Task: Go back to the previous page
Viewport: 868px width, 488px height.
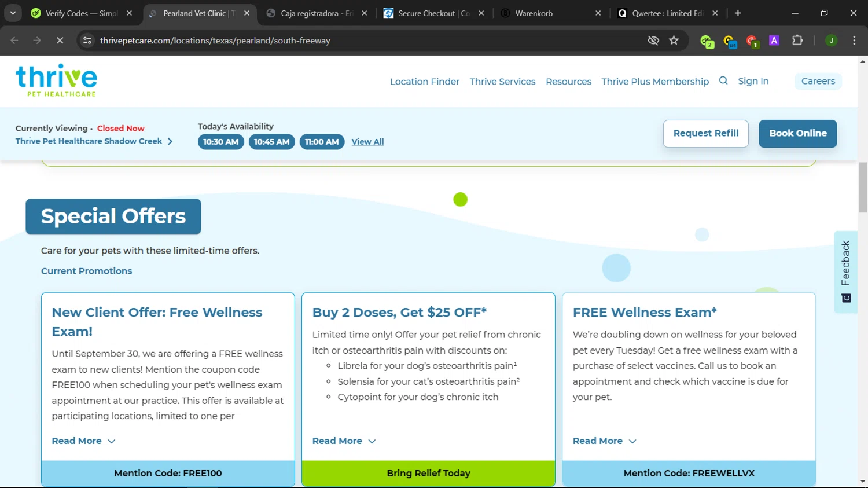Action: 14,41
